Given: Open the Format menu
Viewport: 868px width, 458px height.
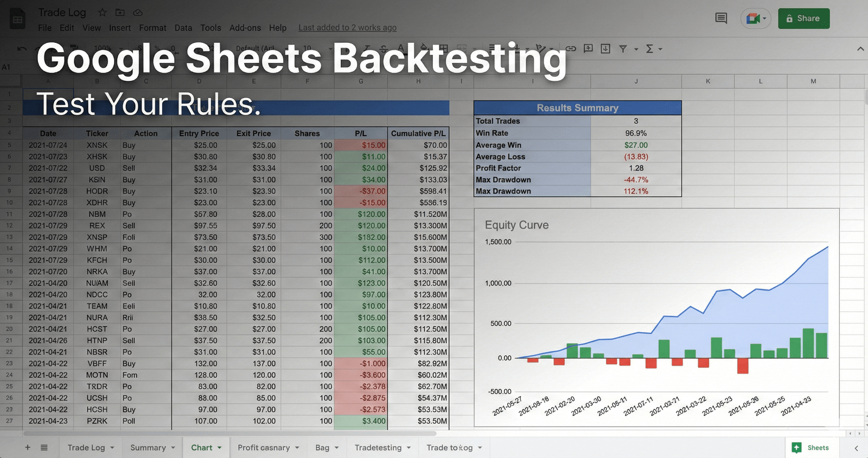Looking at the screenshot, I should [152, 28].
